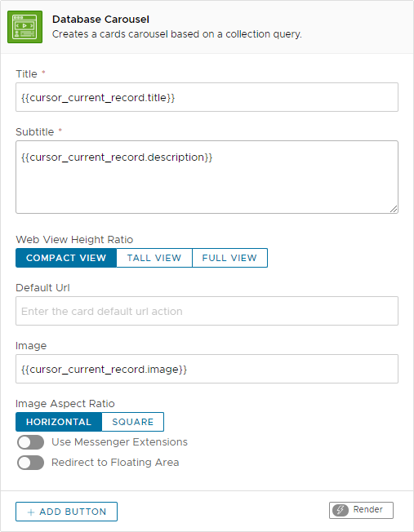414x532 pixels.
Task: Click the Image input field
Action: (207, 369)
